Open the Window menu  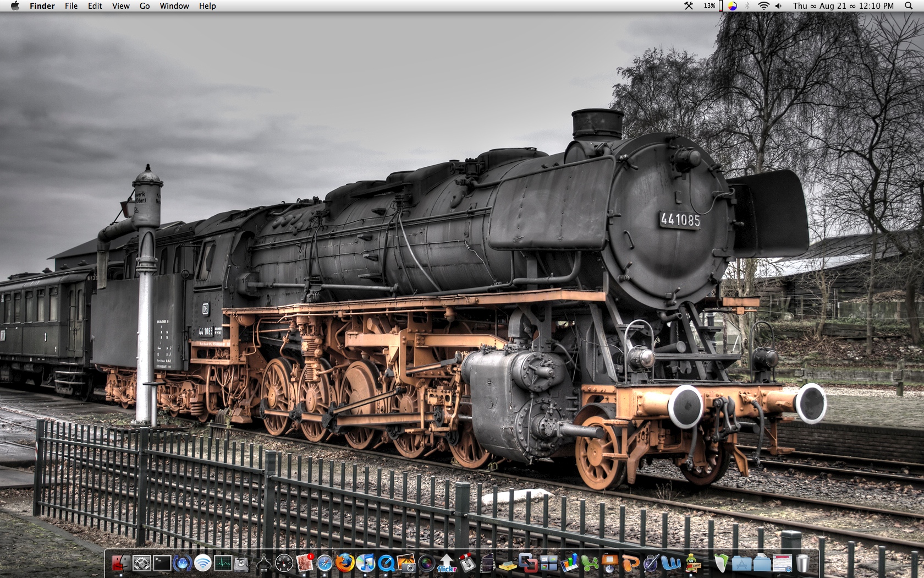tap(174, 6)
